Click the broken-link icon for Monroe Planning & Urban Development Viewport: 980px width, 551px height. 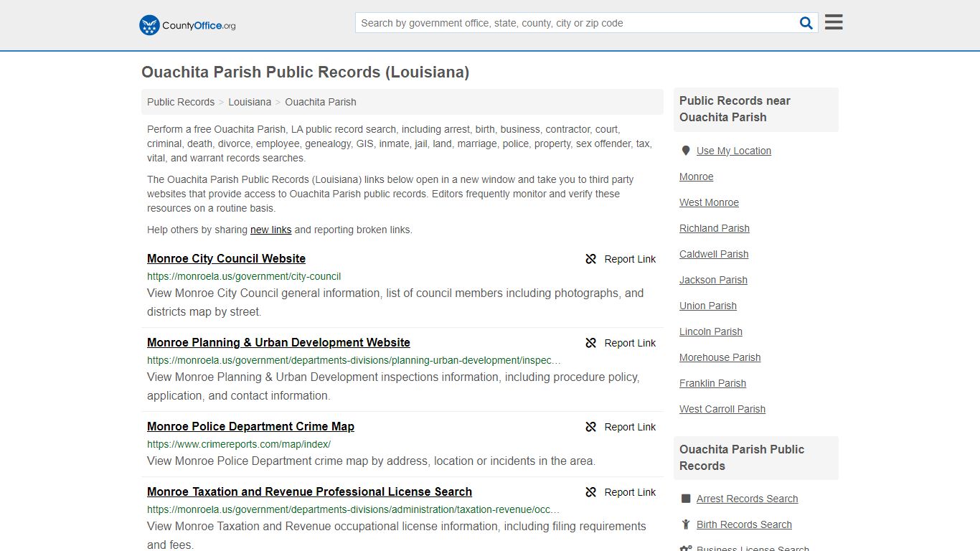pyautogui.click(x=591, y=343)
